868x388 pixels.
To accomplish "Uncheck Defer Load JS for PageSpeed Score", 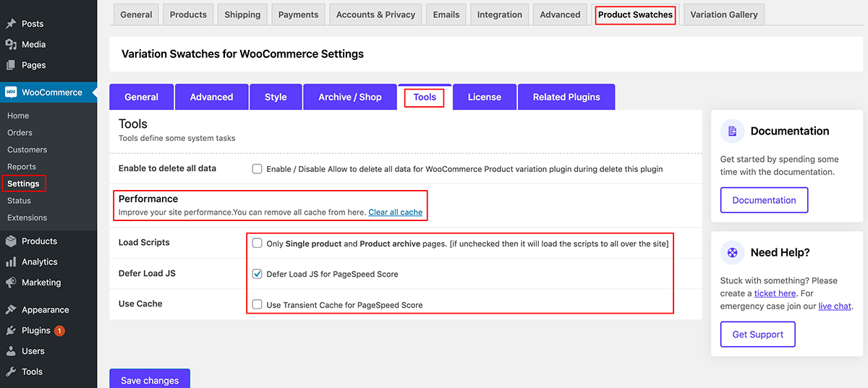I will tap(257, 274).
